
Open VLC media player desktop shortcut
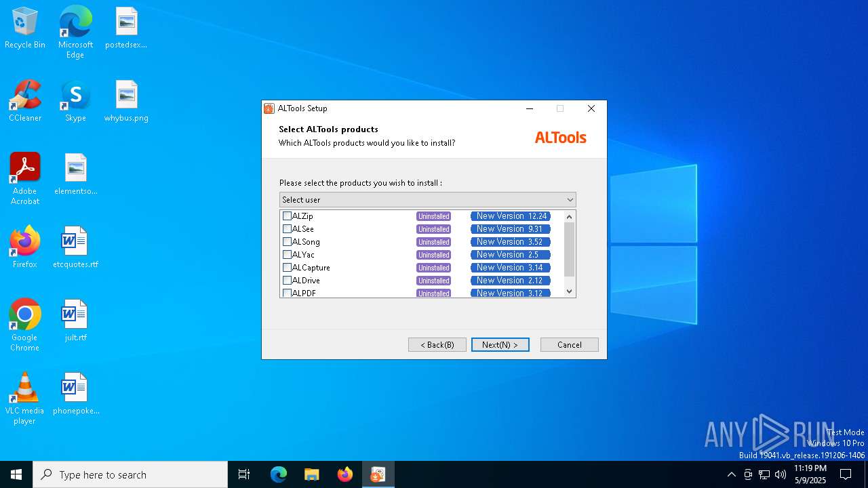coord(25,399)
